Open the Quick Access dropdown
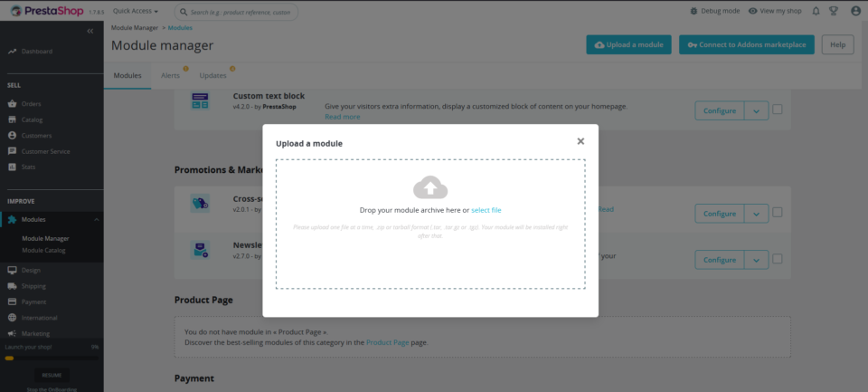The width and height of the screenshot is (868, 392). (136, 12)
